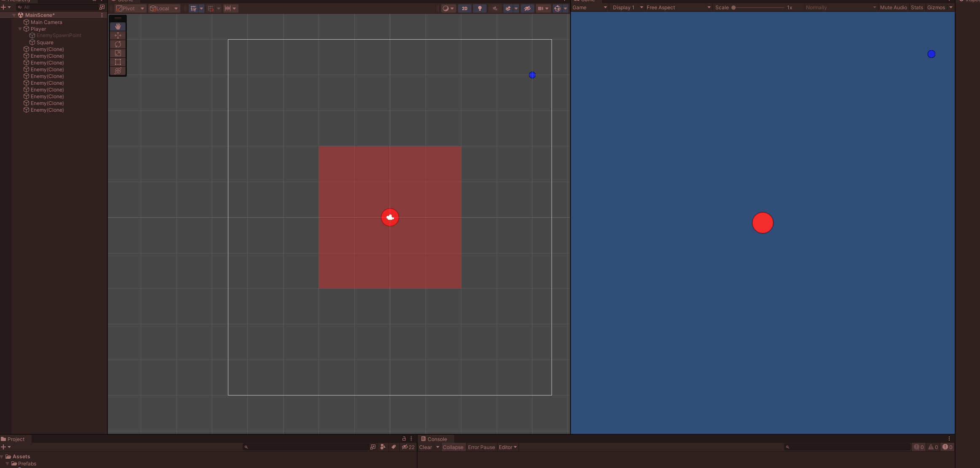The image size is (980, 468).
Task: Expand the Assets folder in Project
Action: 2,457
